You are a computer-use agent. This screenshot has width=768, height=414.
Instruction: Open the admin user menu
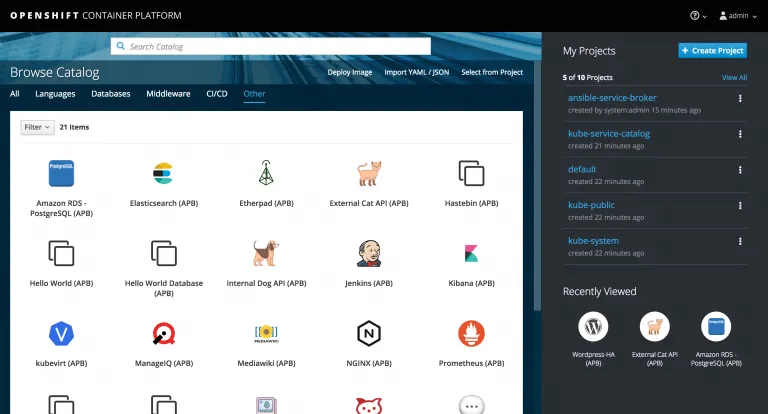click(x=737, y=16)
